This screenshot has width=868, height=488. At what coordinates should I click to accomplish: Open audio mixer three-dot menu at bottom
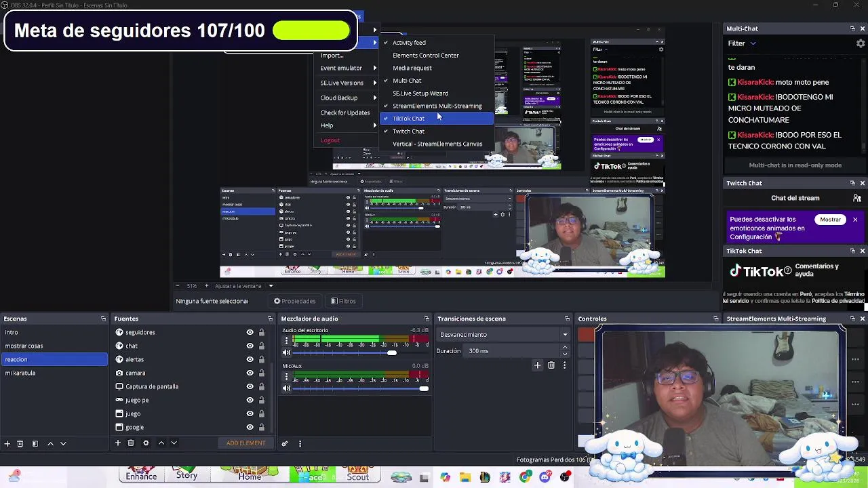300,444
